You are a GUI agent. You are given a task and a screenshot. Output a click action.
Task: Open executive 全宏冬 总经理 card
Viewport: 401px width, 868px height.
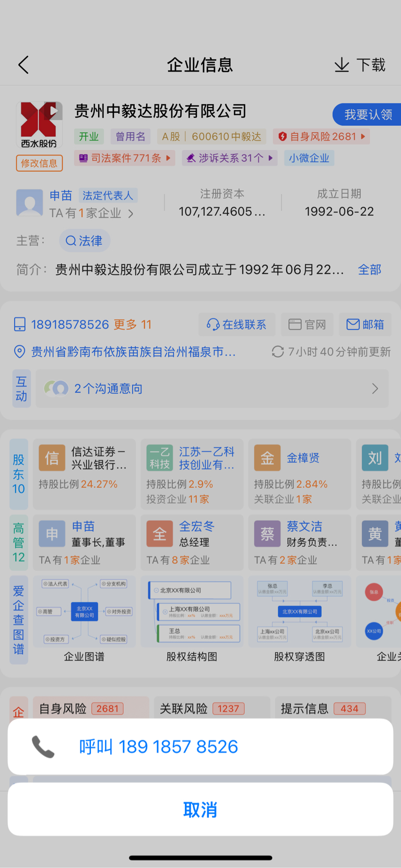[x=192, y=543]
